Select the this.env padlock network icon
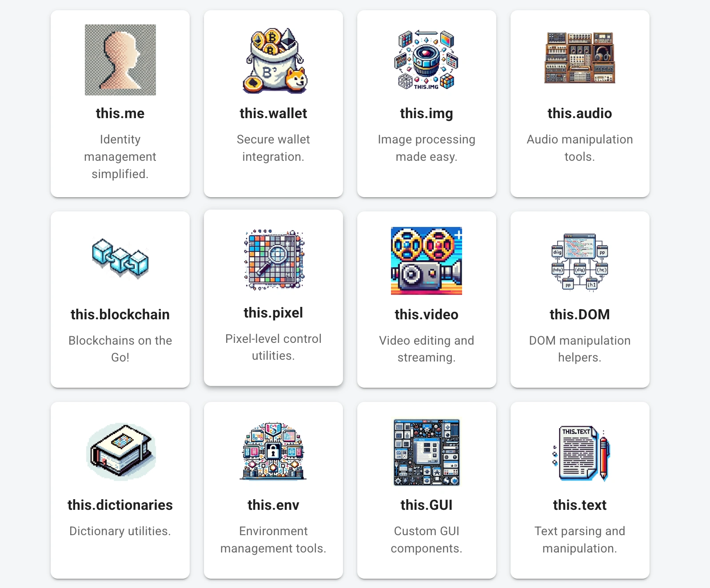The height and width of the screenshot is (588, 710). (274, 451)
